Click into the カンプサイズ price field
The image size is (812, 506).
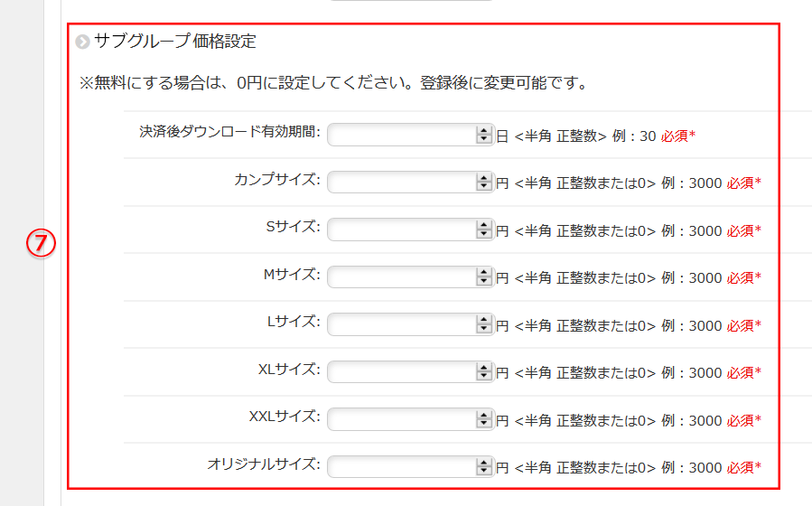point(401,183)
